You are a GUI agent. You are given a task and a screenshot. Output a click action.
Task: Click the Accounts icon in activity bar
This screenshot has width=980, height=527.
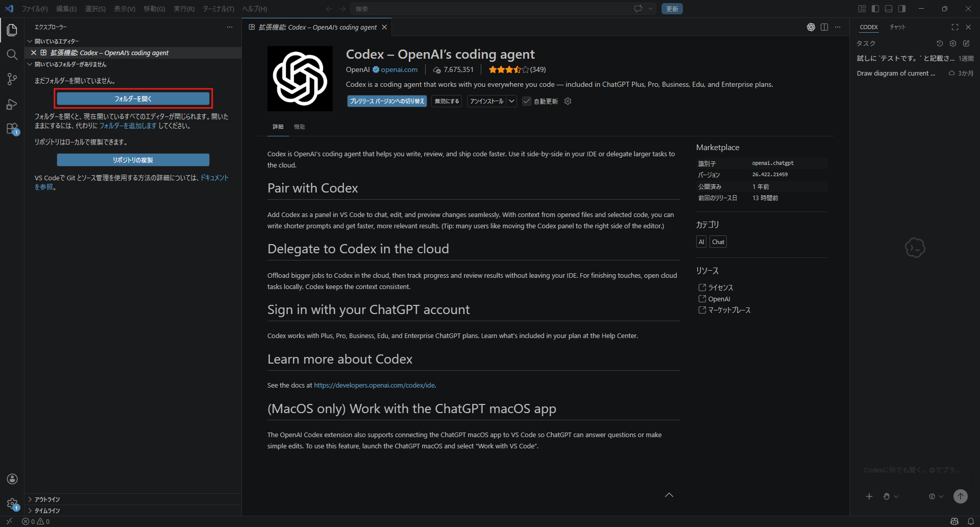(x=12, y=479)
